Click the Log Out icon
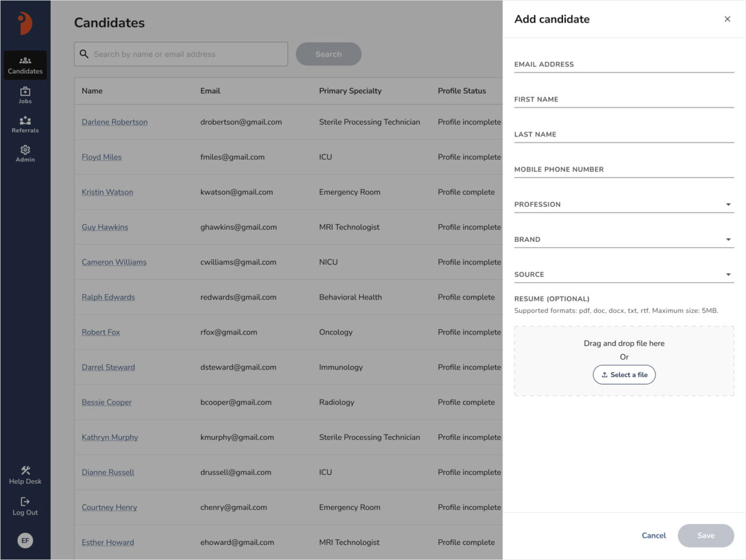Viewport: 746px width, 560px height. pyautogui.click(x=25, y=502)
